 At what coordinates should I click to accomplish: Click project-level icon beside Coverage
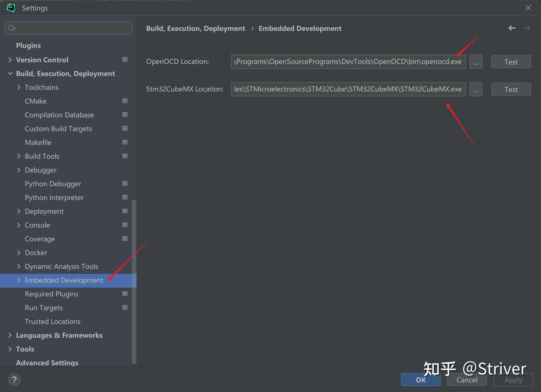pyautogui.click(x=125, y=239)
